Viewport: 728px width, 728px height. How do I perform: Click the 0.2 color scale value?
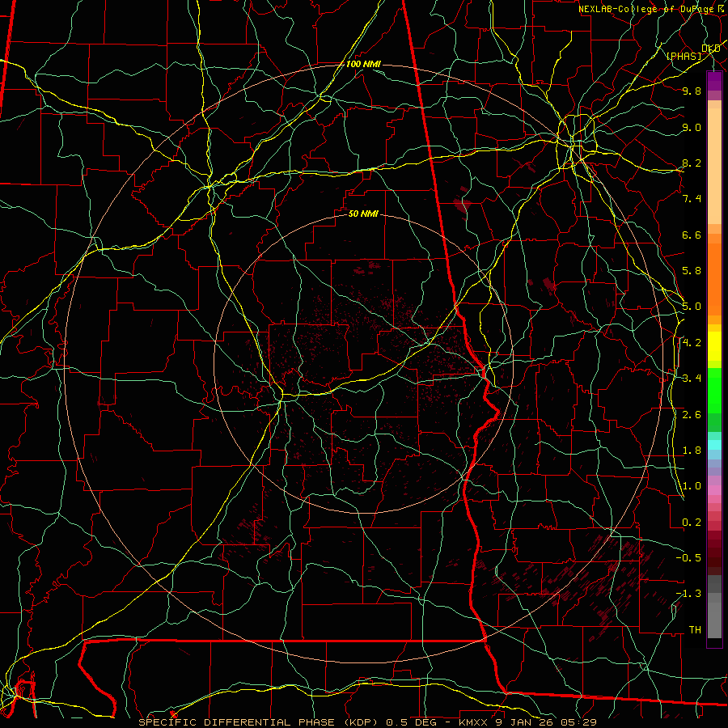(x=692, y=523)
